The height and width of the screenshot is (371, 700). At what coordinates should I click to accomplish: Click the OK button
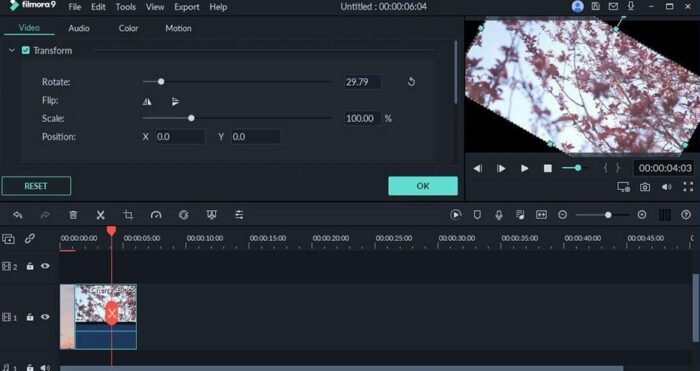point(423,186)
